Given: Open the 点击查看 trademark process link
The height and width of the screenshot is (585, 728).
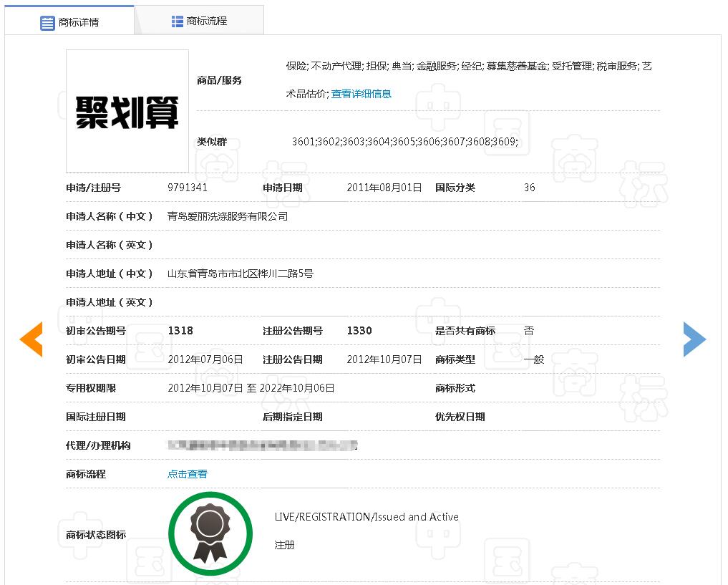Looking at the screenshot, I should pos(188,474).
